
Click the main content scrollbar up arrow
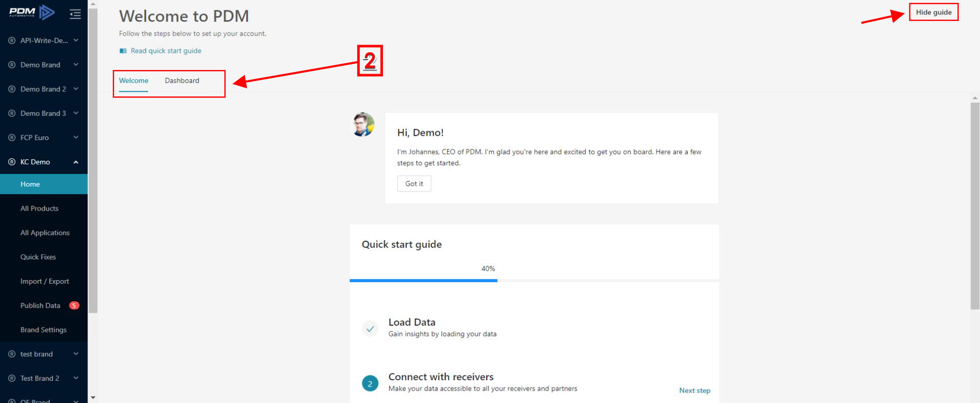tap(975, 98)
